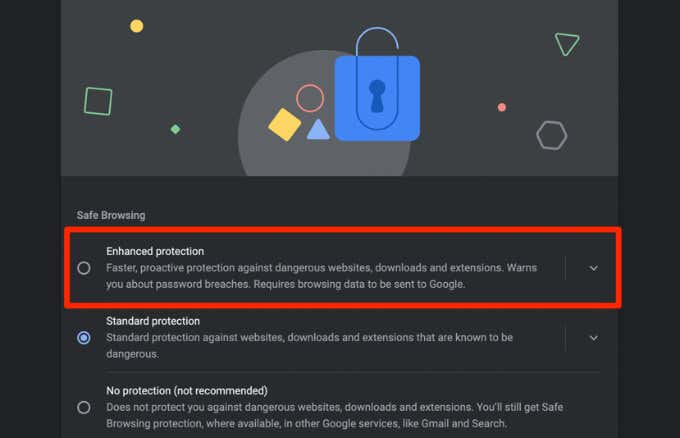680x438 pixels.
Task: Click the blue padlock illustration
Action: (x=376, y=98)
